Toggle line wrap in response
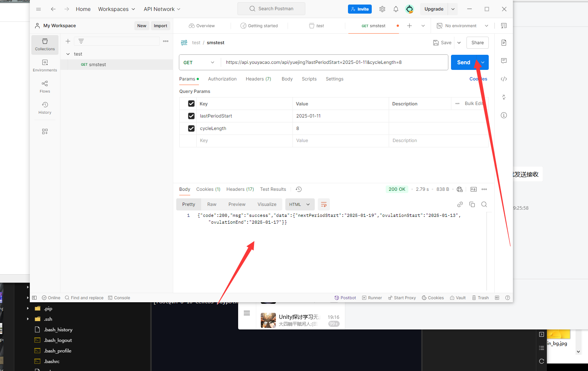The height and width of the screenshot is (371, 588). point(324,204)
